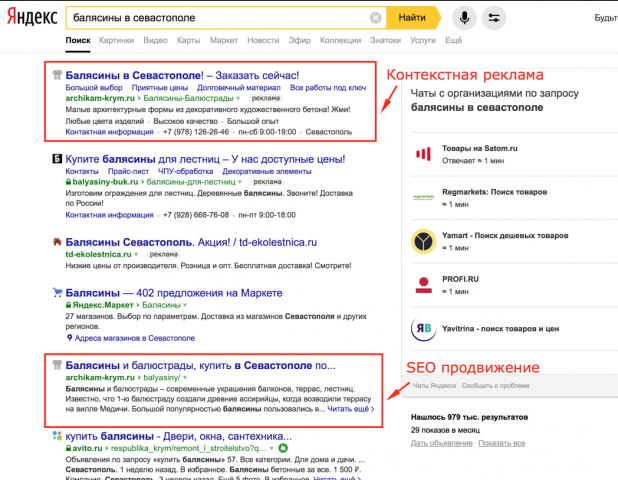Open the Прайс-лист sitelink
The image size is (618, 480).
(x=128, y=171)
